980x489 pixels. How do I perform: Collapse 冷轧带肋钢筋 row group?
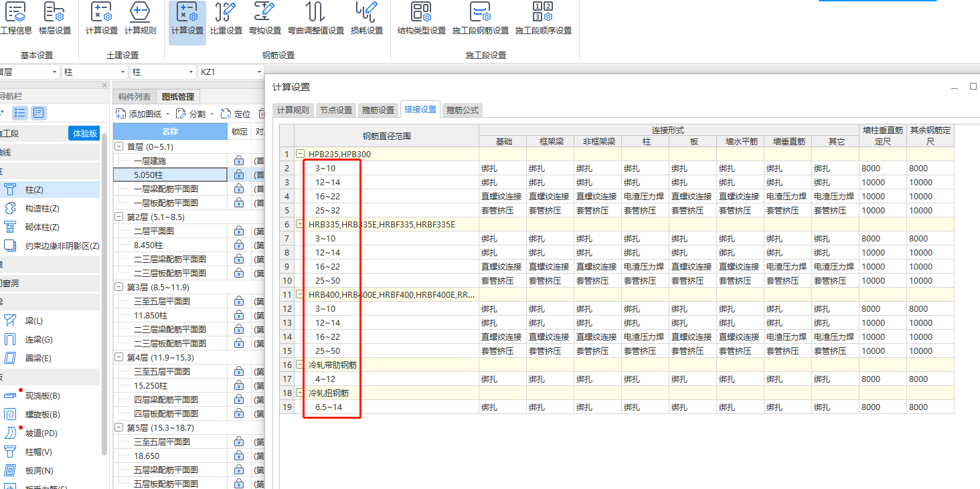point(301,365)
